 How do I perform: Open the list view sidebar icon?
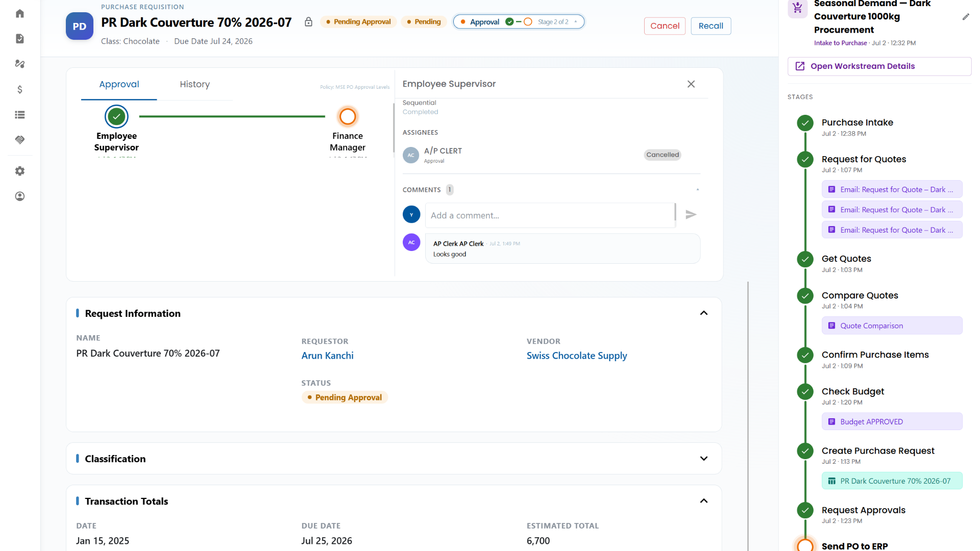(20, 115)
